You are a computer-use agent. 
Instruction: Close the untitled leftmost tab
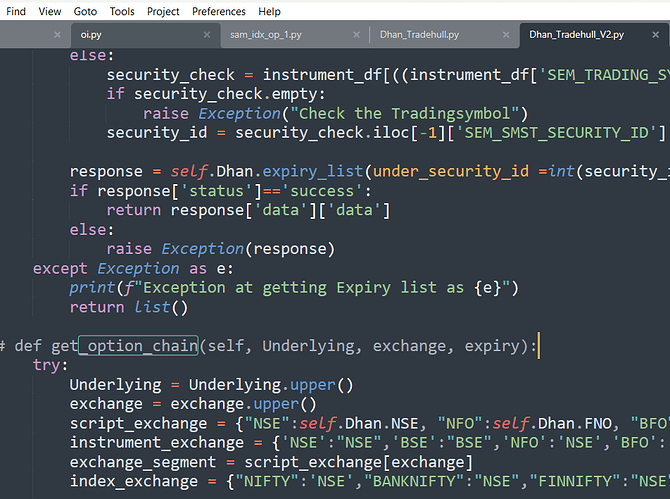[57, 35]
